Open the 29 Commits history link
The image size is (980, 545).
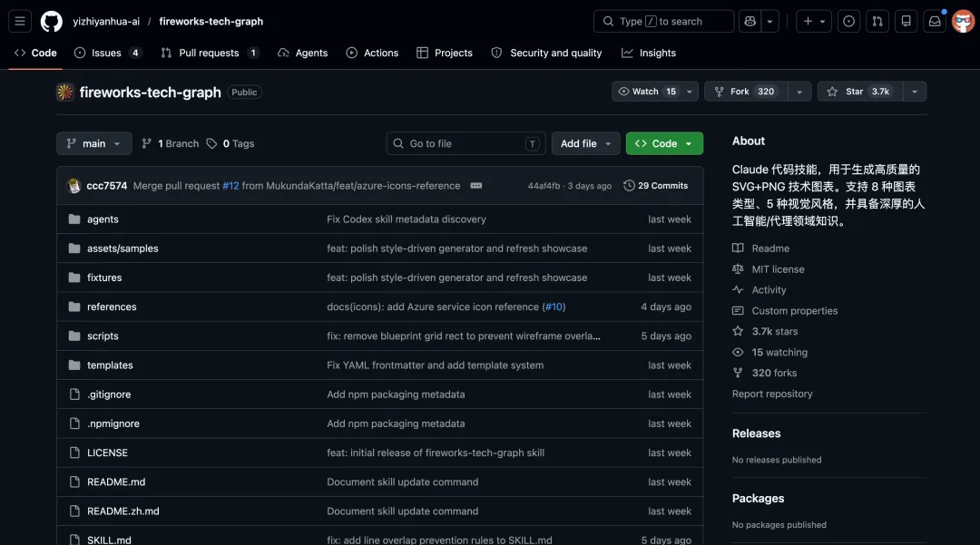click(656, 186)
